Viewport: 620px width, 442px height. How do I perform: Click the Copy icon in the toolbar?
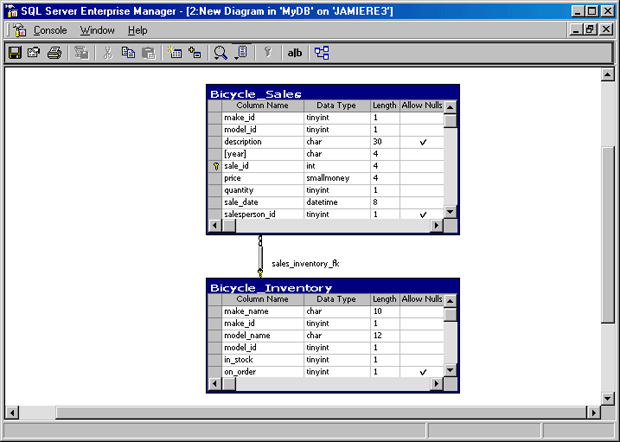127,52
